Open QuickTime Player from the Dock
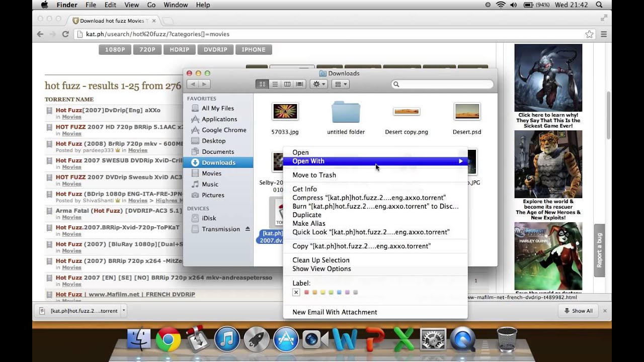This screenshot has height=362, width=644. (462, 340)
